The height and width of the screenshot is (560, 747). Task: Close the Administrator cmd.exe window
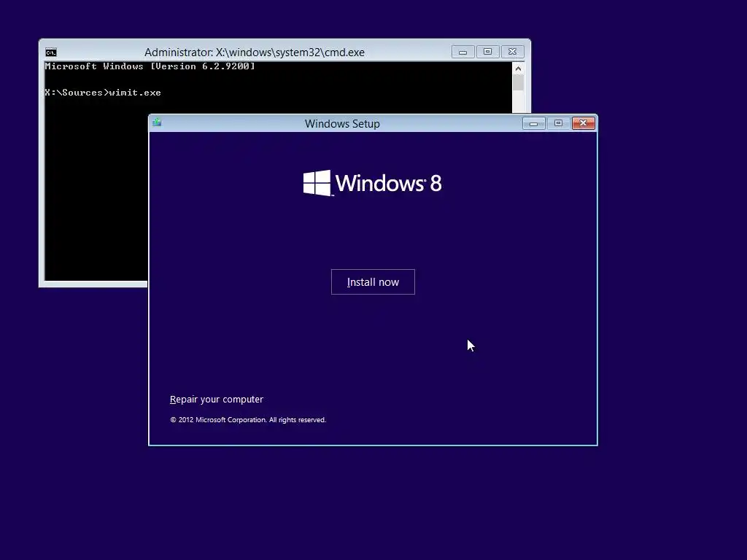(x=513, y=52)
